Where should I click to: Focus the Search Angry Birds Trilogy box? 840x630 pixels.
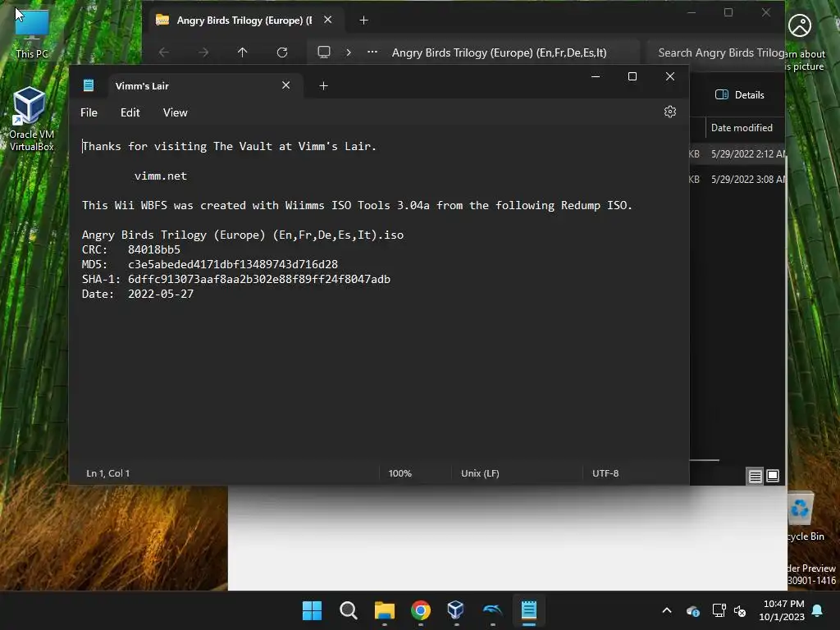715,52
